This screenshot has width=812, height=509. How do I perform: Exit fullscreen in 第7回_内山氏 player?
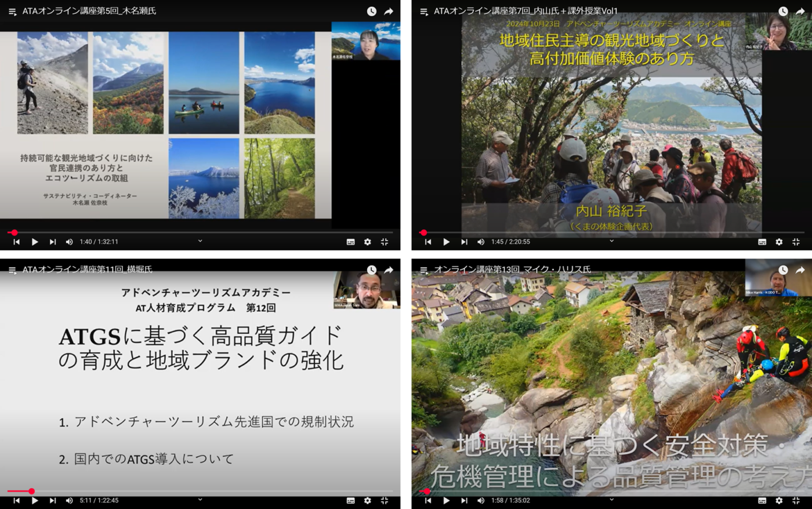(x=796, y=242)
